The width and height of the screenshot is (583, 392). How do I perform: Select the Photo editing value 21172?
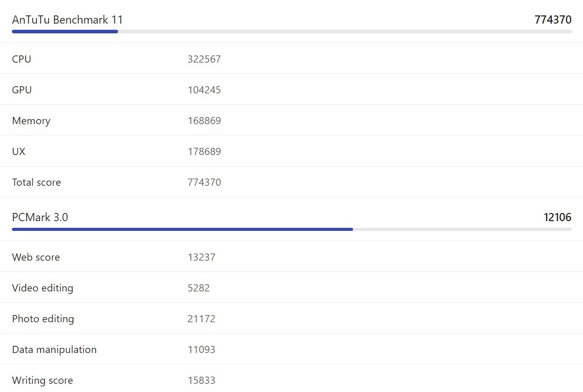point(202,319)
